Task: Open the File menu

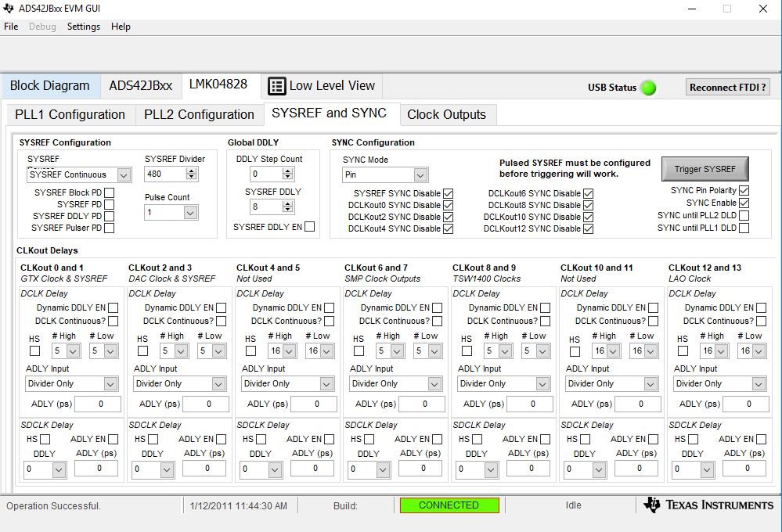Action: point(11,27)
